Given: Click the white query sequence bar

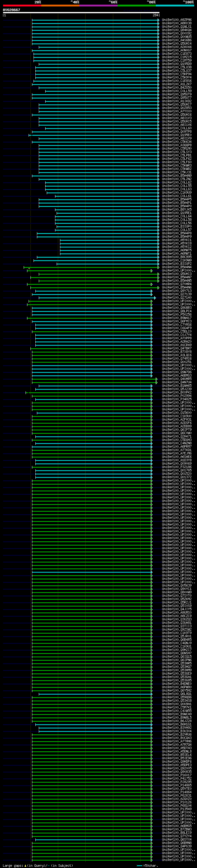Looking at the screenshot, I should click(x=81, y=12).
